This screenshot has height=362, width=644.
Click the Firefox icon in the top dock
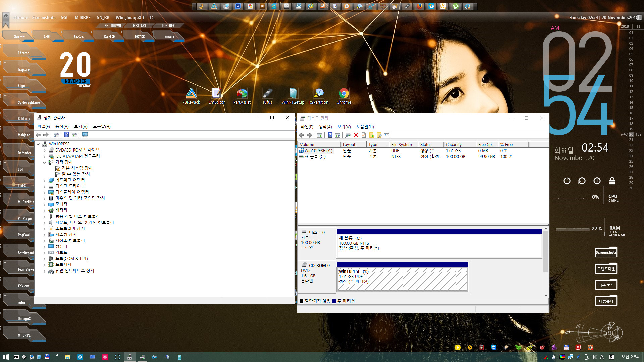tap(419, 6)
